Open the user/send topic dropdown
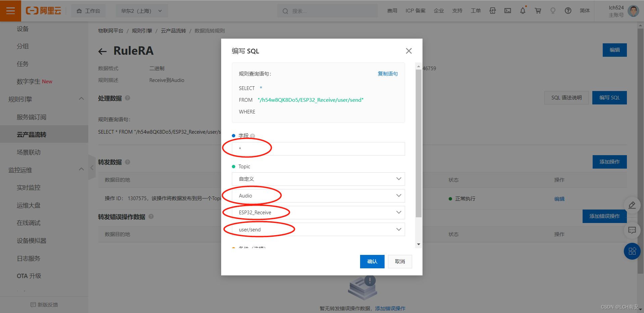This screenshot has width=644, height=313. [x=318, y=229]
